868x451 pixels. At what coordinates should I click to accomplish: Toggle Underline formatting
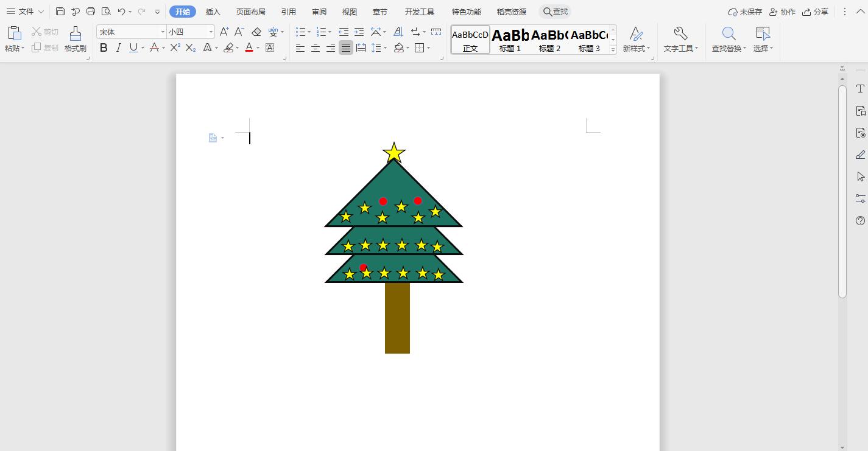point(133,47)
